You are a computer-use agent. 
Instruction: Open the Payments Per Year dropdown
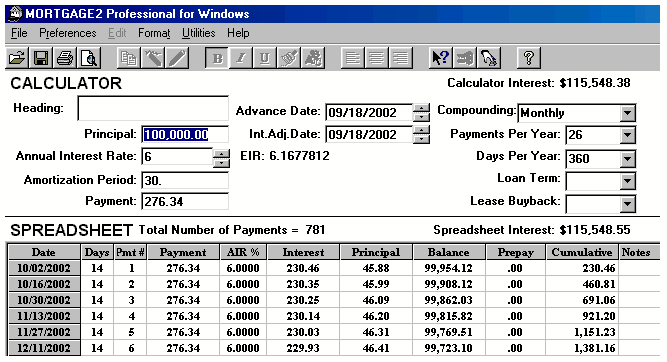(x=627, y=135)
